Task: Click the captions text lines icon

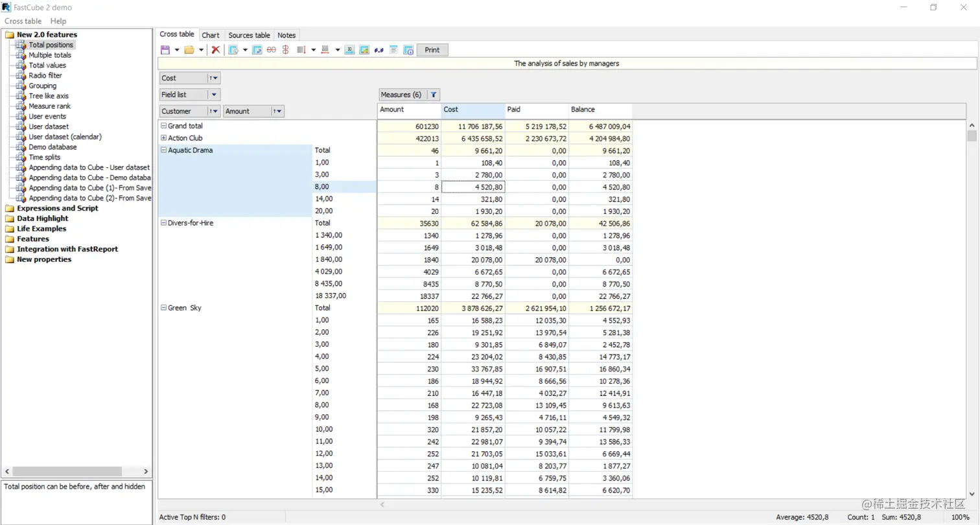Action: [393, 50]
